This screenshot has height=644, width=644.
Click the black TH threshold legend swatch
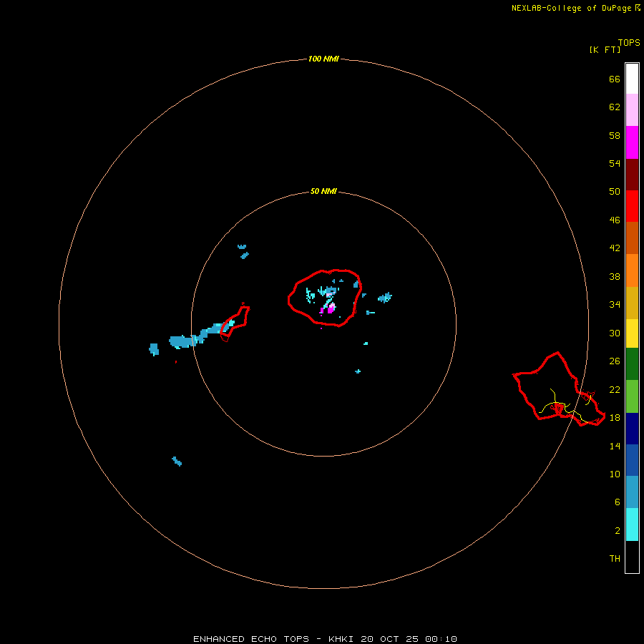click(632, 557)
